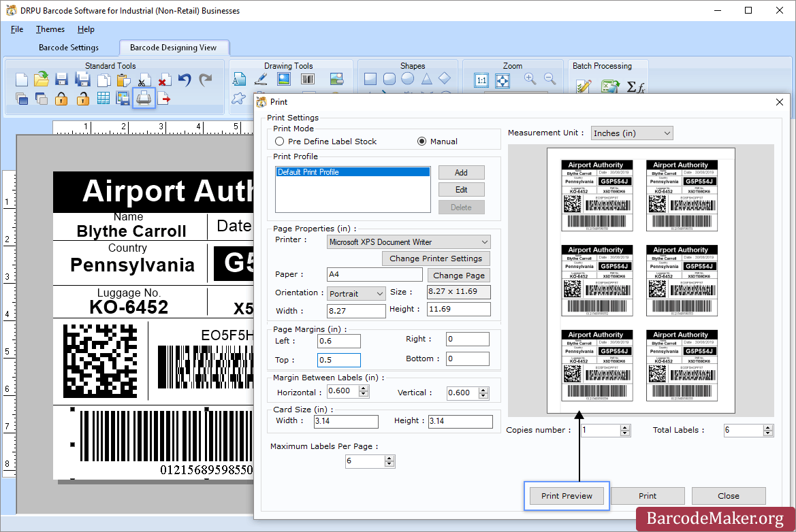Click the Save All multi-floppy icon
Image resolution: width=796 pixels, height=532 pixels.
(82, 80)
